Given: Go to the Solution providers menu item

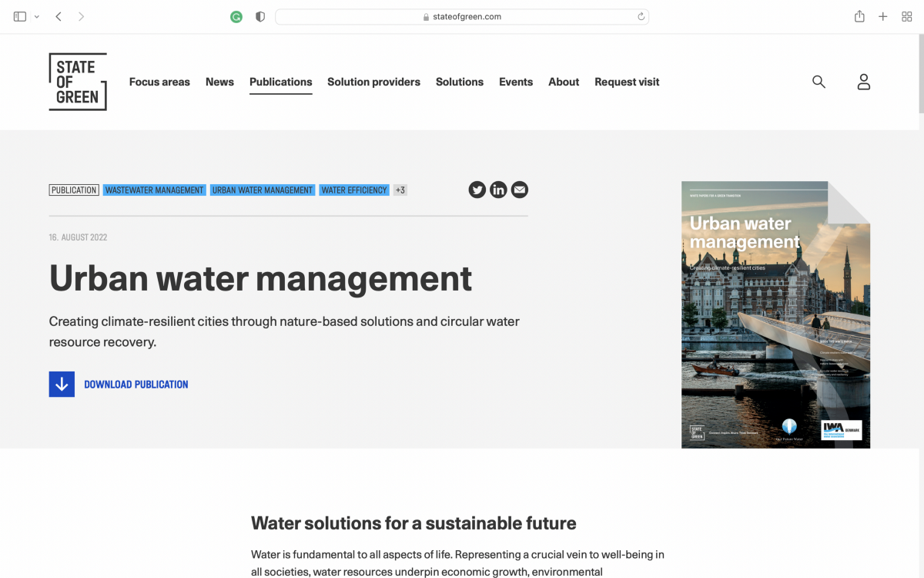Looking at the screenshot, I should [373, 82].
